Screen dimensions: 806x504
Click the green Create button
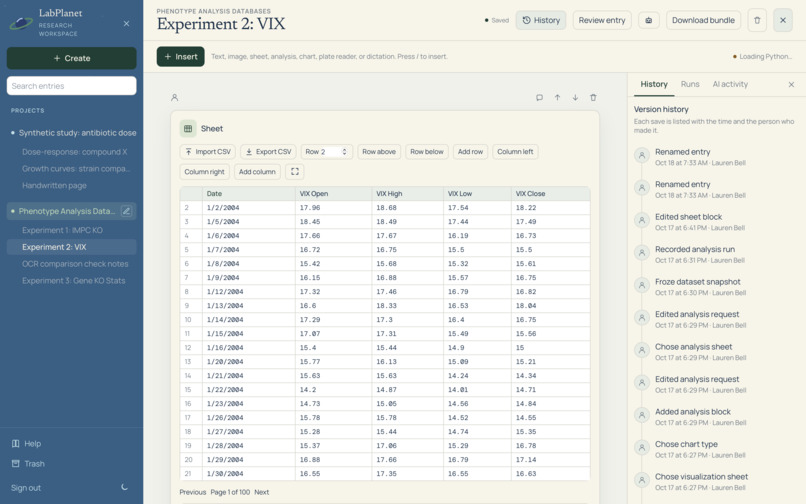point(71,58)
